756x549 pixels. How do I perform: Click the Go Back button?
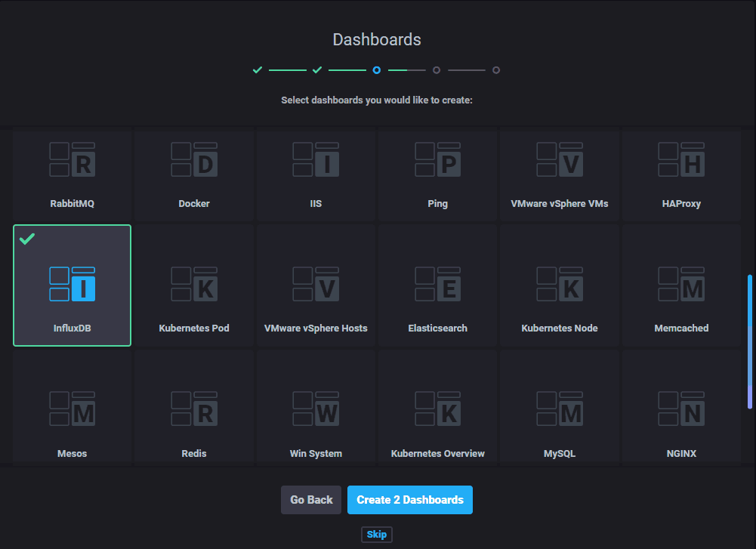pyautogui.click(x=311, y=500)
